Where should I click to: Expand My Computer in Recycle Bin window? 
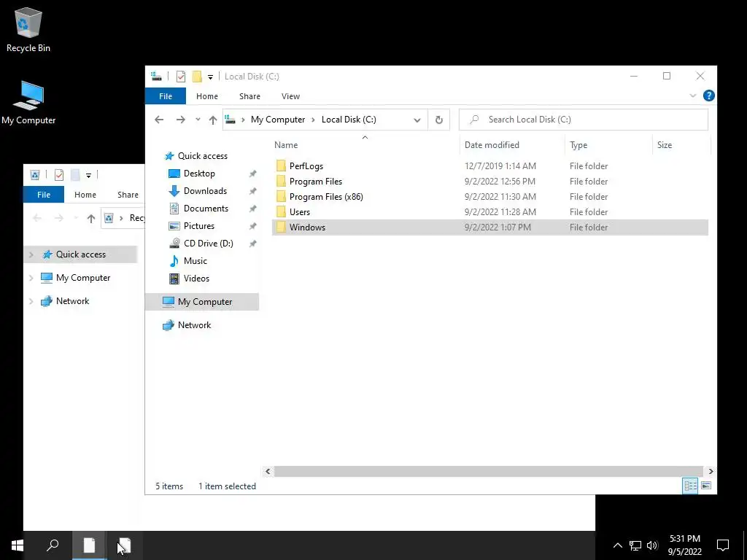coord(31,278)
